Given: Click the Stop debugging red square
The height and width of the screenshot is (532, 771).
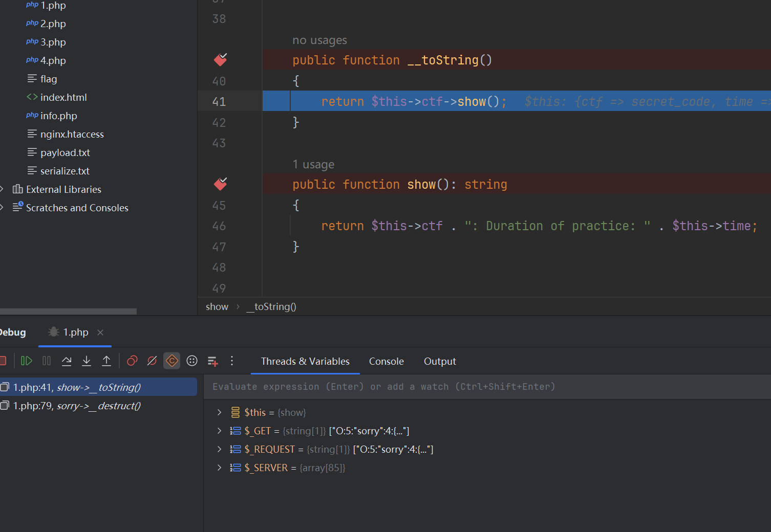Looking at the screenshot, I should 3,361.
